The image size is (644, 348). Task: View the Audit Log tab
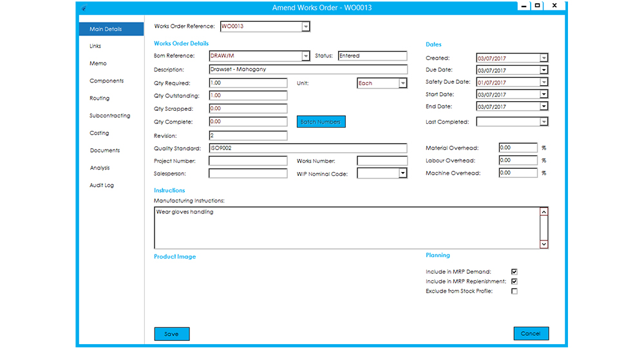click(x=102, y=186)
